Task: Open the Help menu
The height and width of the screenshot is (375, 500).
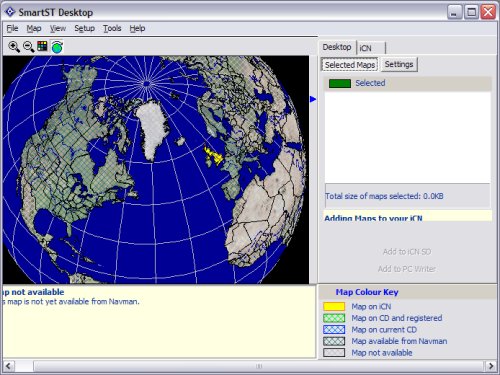Action: coord(137,28)
